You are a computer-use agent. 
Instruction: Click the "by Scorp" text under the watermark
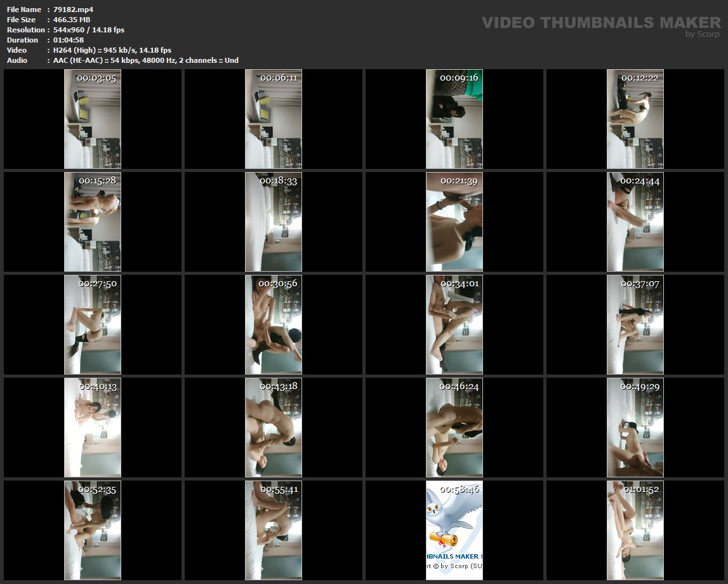[702, 35]
